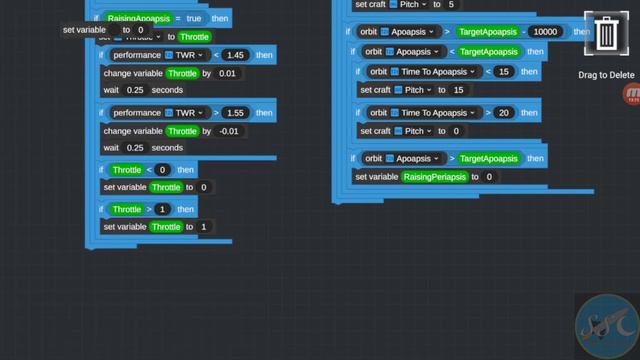The image size is (640, 360).
Task: Select the Throttle variable in the 'Throttle < 0' condition
Action: (x=127, y=170)
